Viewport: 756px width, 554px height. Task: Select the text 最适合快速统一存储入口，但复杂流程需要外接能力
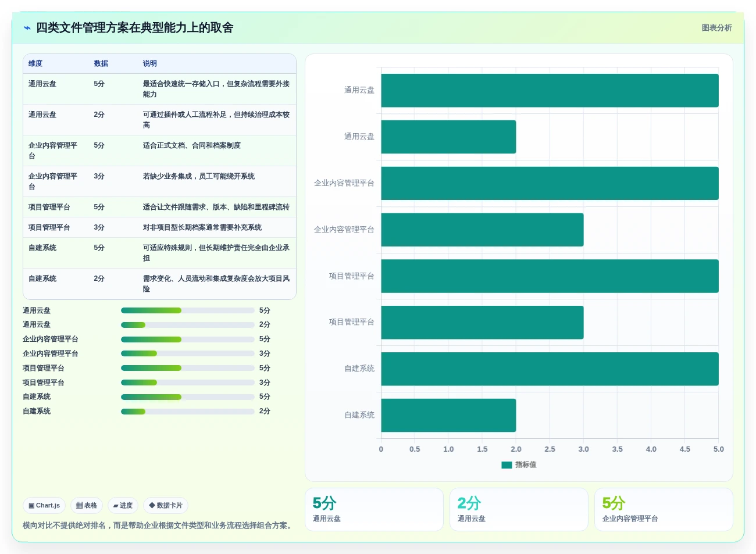(x=216, y=89)
